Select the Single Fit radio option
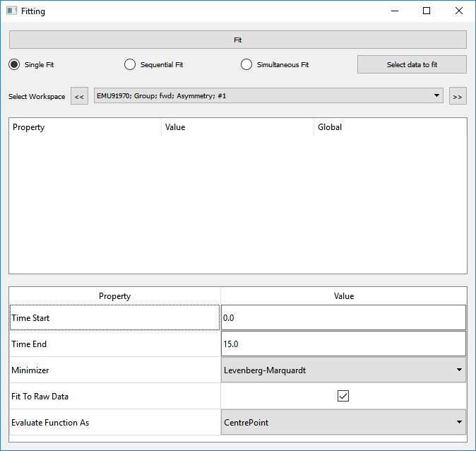 coord(14,64)
